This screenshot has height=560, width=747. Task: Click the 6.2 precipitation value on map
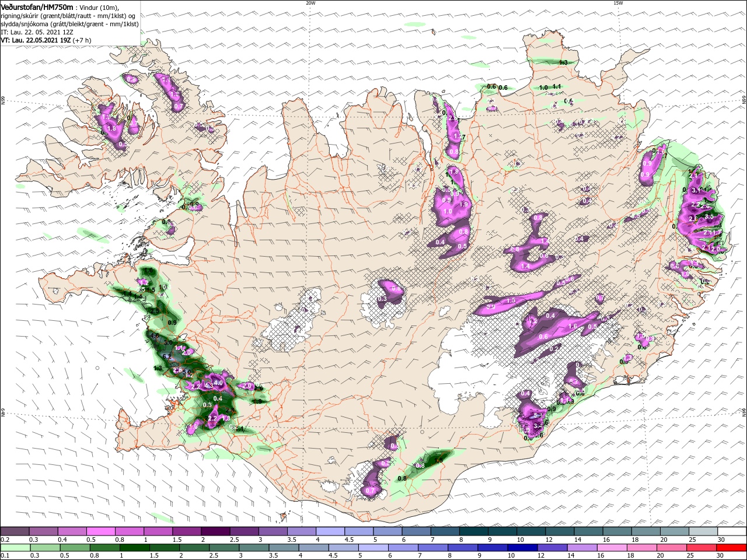coord(166,356)
